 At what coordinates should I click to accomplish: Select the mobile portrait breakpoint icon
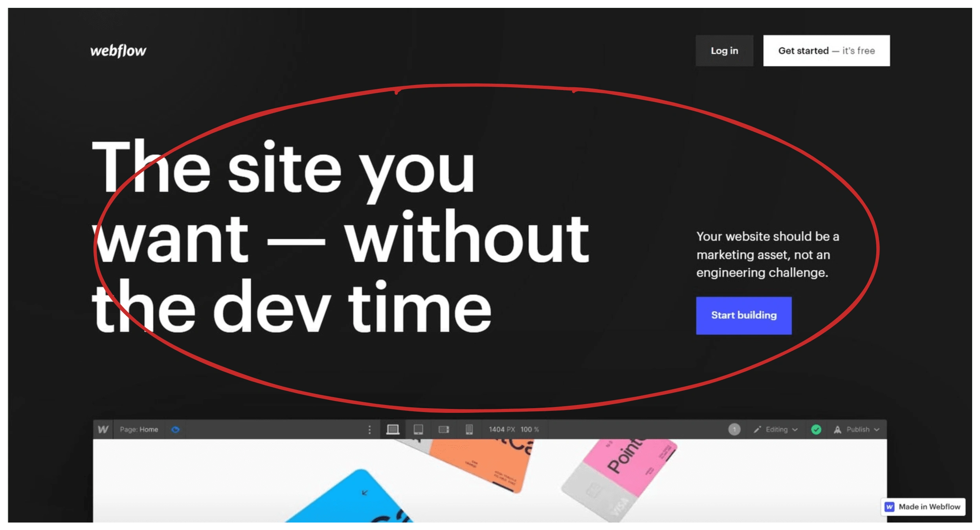(x=469, y=429)
